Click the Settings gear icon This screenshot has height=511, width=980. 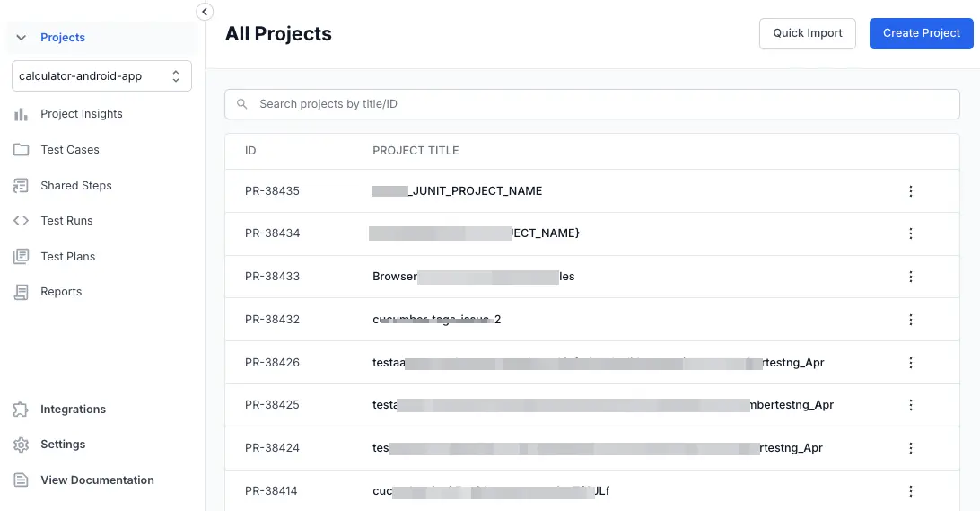click(21, 445)
